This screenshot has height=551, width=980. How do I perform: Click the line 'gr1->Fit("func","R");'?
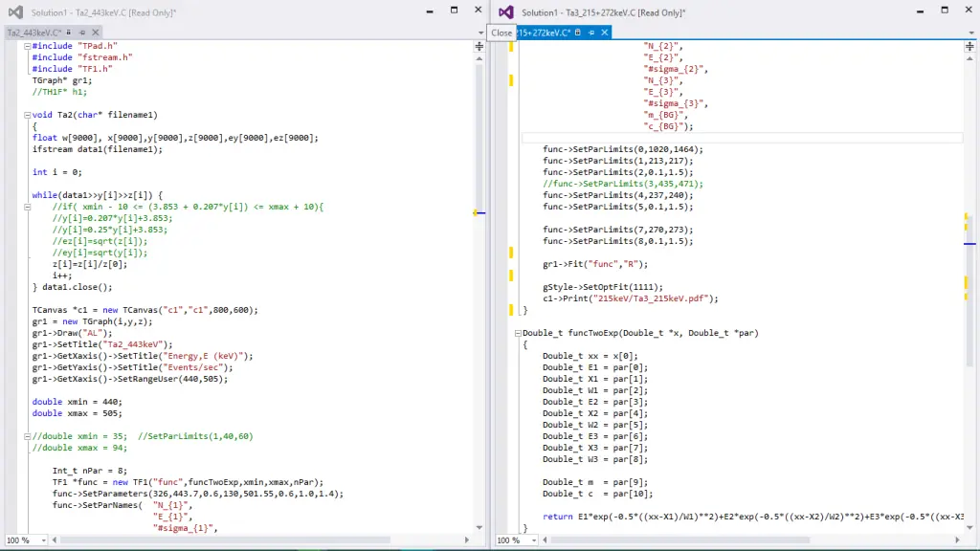click(595, 264)
